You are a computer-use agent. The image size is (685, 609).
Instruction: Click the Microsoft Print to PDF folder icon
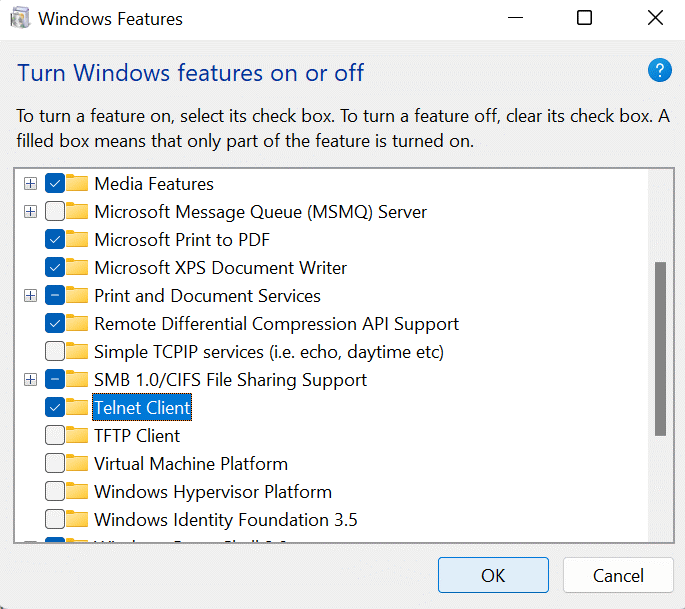pyautogui.click(x=77, y=240)
